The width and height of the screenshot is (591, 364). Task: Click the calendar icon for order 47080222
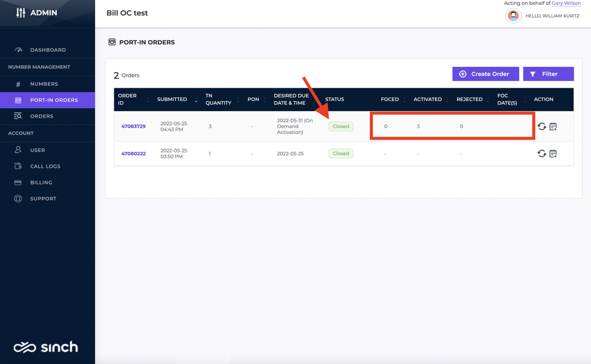point(553,154)
